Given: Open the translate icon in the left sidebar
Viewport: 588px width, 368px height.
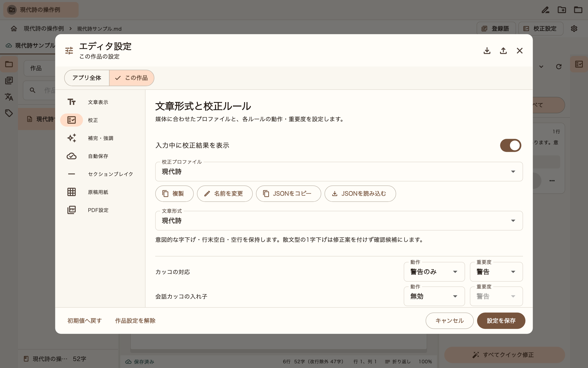Looking at the screenshot, I should 9,97.
